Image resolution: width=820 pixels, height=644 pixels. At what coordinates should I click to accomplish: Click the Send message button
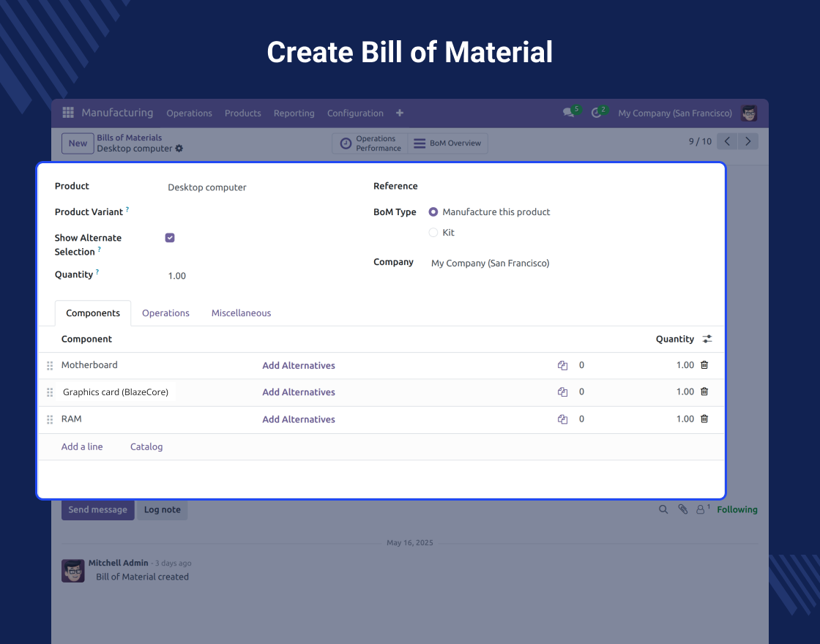coord(98,509)
